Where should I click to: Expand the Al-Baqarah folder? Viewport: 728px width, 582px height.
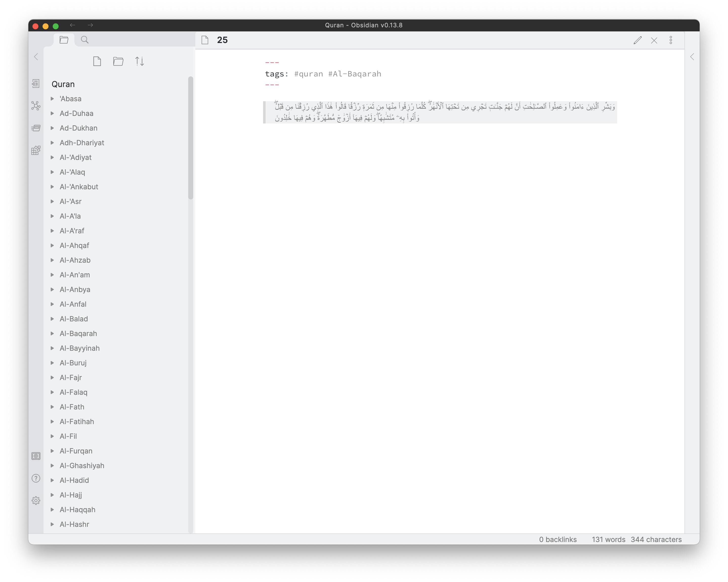52,334
